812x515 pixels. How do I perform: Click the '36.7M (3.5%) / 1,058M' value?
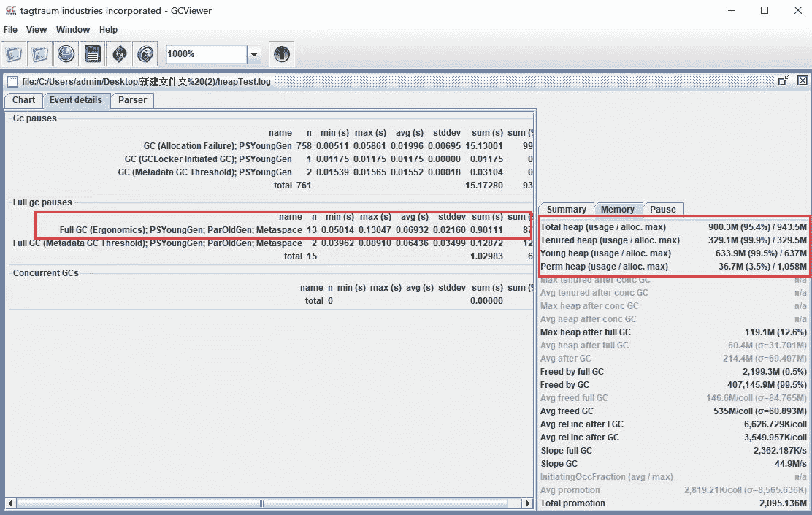click(x=762, y=267)
